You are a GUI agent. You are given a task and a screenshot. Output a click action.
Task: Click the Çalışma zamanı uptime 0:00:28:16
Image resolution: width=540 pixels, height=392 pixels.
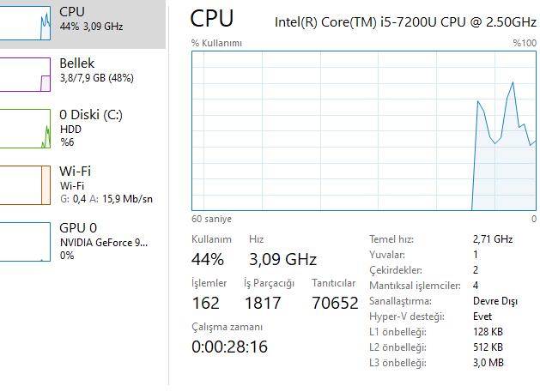(229, 347)
